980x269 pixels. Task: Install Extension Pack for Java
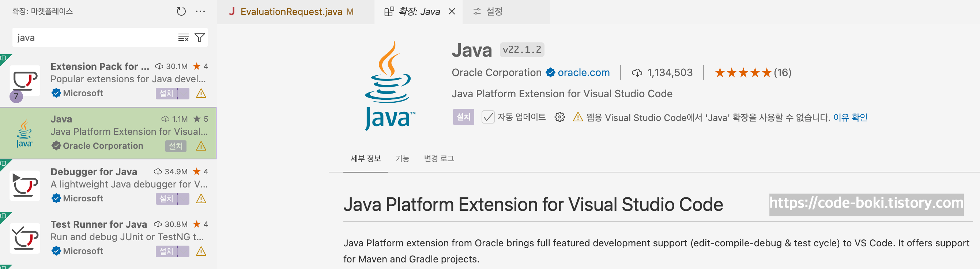click(x=166, y=93)
